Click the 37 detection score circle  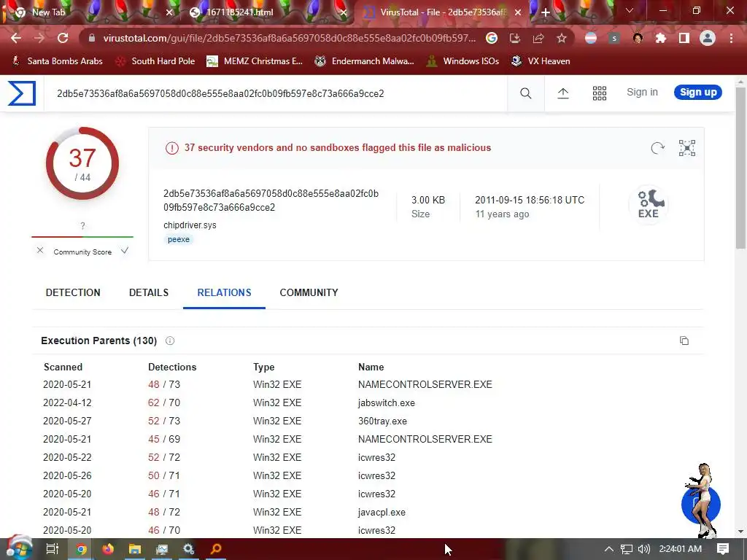[x=82, y=163]
